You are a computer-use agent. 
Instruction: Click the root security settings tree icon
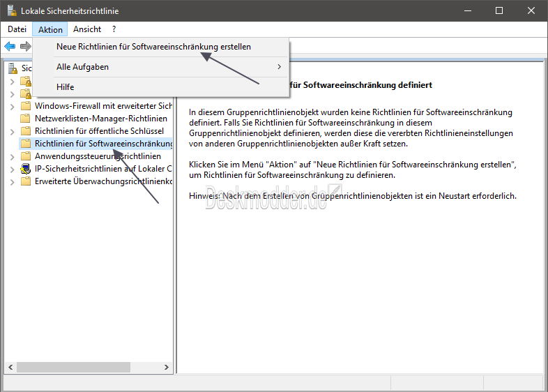click(x=13, y=68)
